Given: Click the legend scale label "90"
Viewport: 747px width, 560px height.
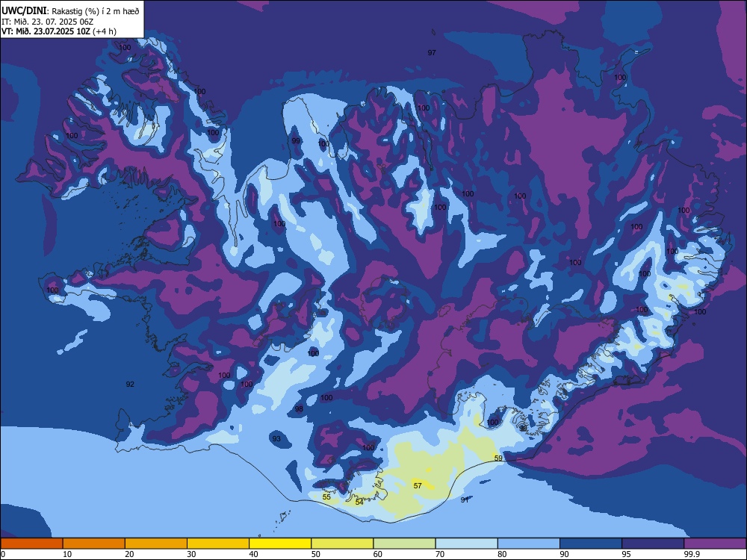Looking at the screenshot, I should click(564, 554).
